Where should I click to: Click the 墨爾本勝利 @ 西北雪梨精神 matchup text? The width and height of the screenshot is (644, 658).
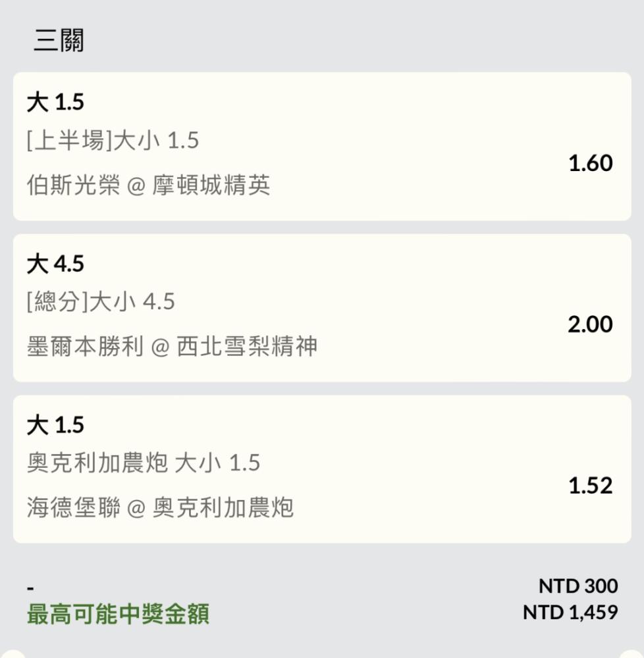[172, 346]
